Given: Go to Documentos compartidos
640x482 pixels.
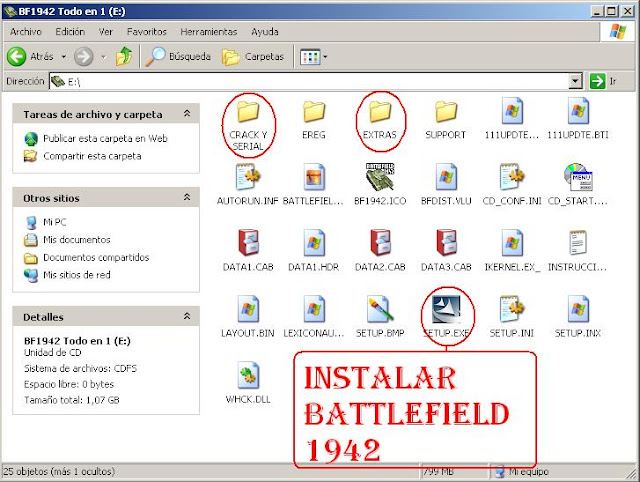Looking at the screenshot, I should click(87, 258).
